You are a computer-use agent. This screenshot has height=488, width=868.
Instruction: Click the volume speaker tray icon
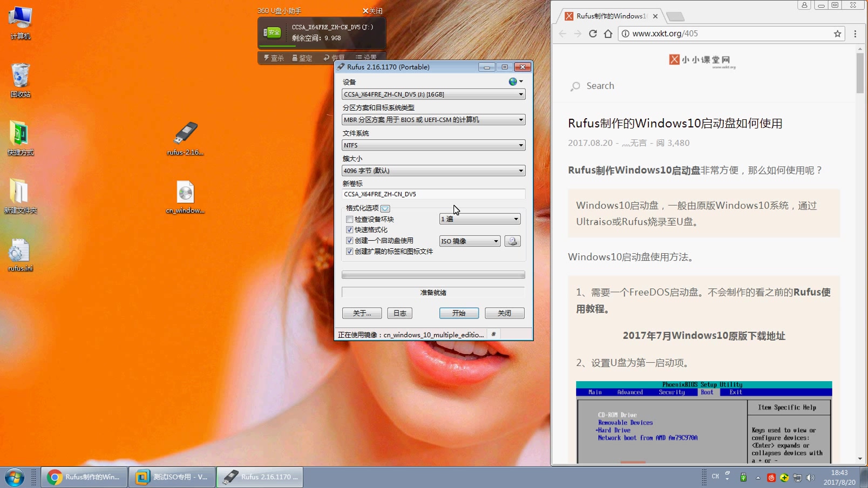pyautogui.click(x=810, y=478)
